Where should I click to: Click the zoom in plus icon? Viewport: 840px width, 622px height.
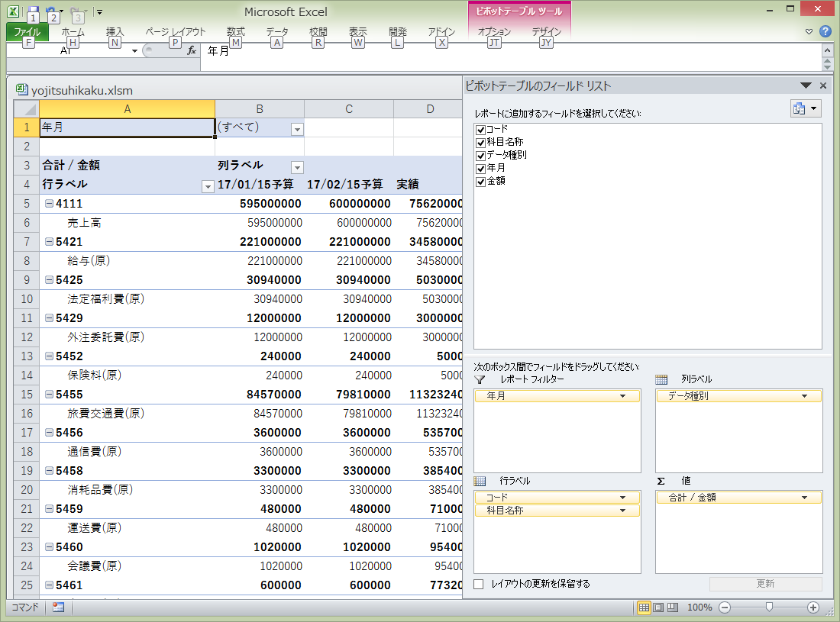[813, 607]
